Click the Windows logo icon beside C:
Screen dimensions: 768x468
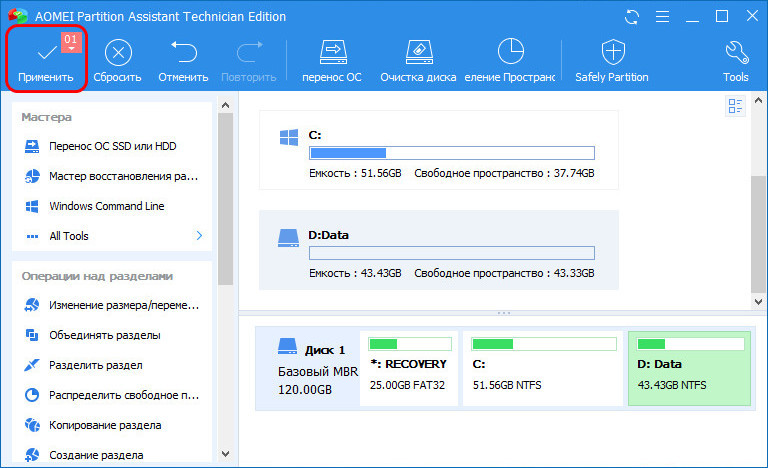click(x=288, y=138)
